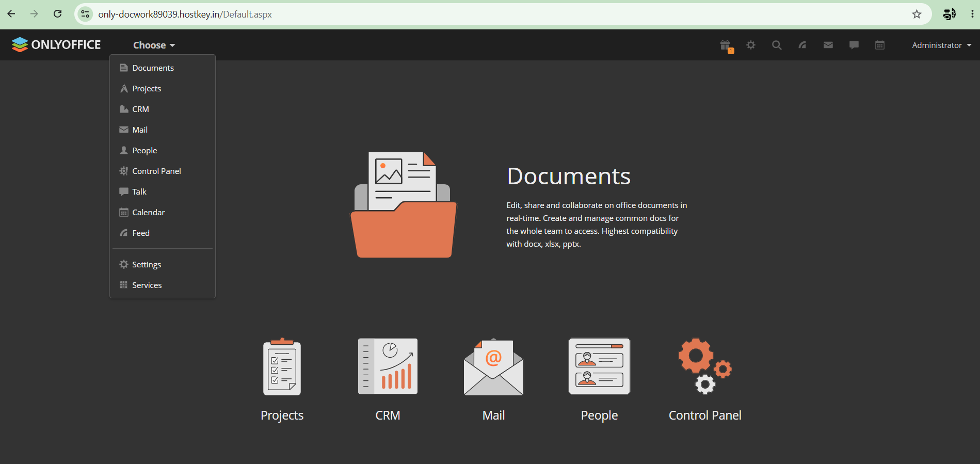Open the browser media control extension icon

click(949, 14)
